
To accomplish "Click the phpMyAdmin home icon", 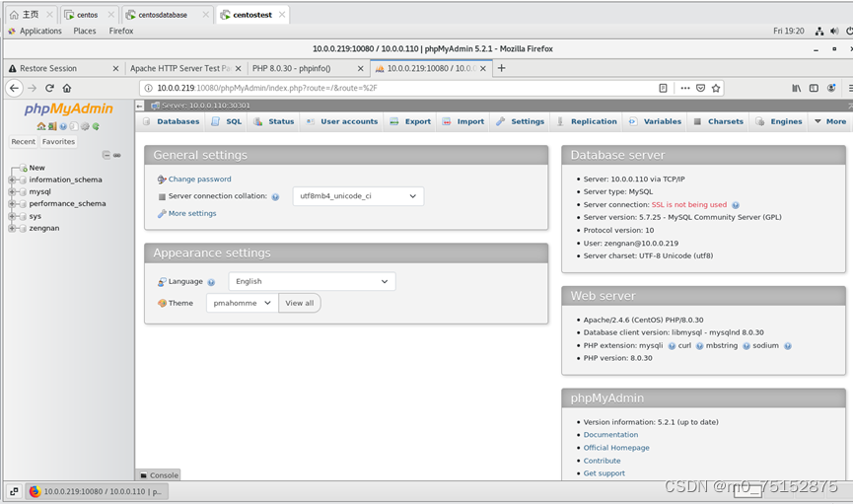I will coord(41,126).
